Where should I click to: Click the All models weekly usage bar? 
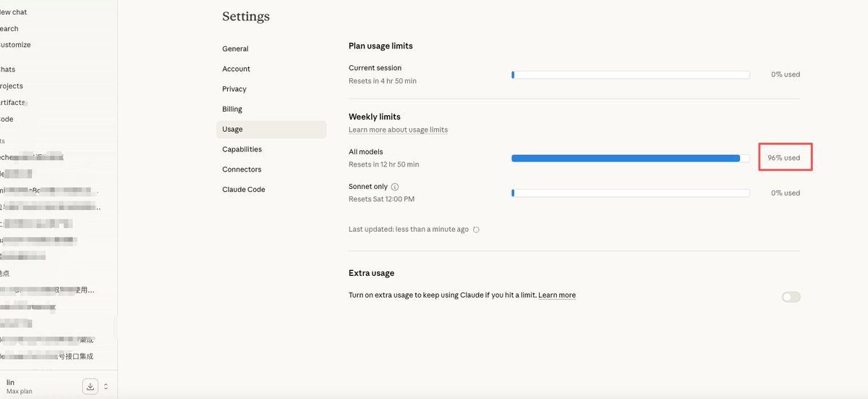pos(630,158)
